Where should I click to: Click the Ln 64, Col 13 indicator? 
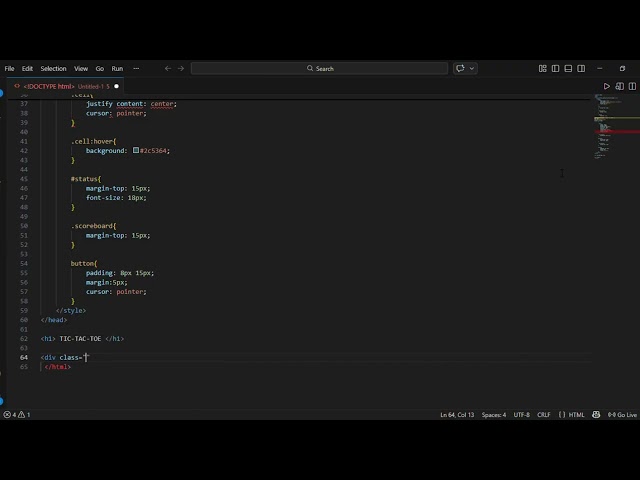coord(457,415)
